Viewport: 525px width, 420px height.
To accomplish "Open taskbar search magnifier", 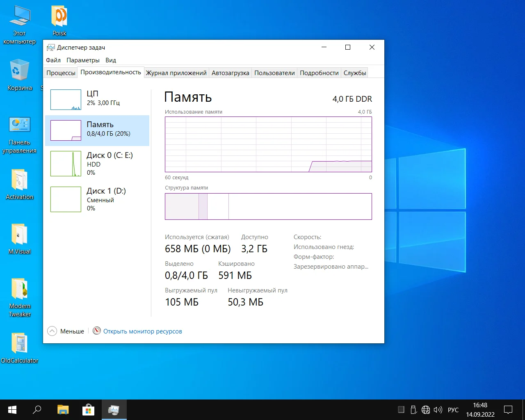I will (37, 410).
